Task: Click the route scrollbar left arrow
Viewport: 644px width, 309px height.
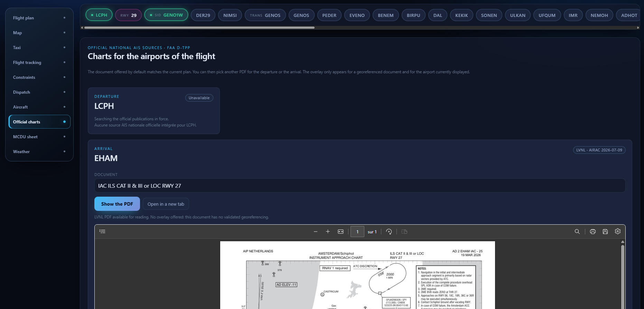Action: (x=82, y=28)
